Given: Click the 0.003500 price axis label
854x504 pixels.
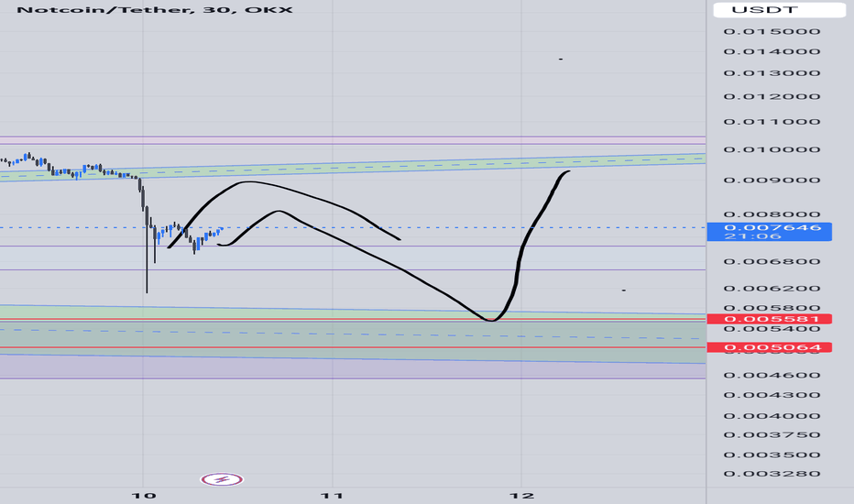Looking at the screenshot, I should (x=772, y=455).
